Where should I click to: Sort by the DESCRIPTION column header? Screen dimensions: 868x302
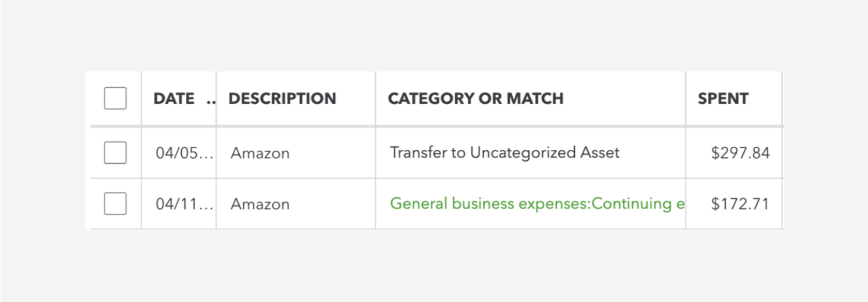282,99
